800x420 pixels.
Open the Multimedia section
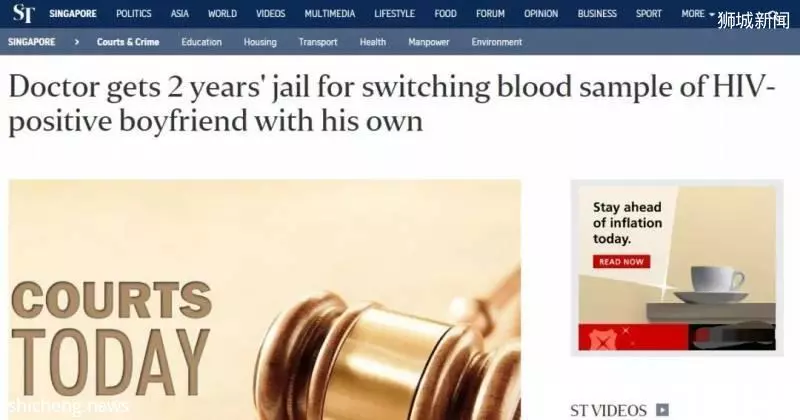pyautogui.click(x=330, y=14)
